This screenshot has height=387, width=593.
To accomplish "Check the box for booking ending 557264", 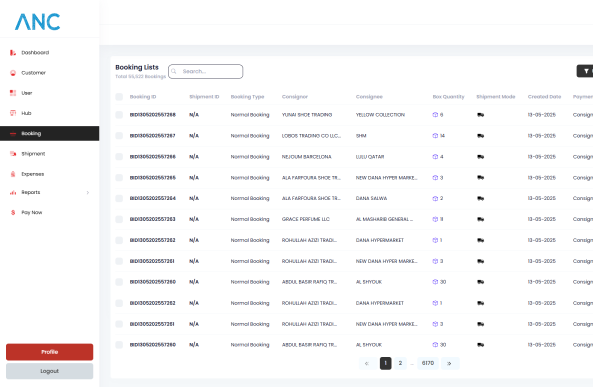I will (x=119, y=198).
